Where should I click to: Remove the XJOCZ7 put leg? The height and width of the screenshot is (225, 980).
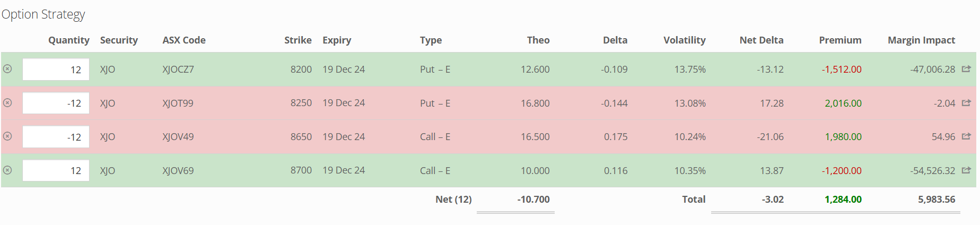tap(7, 68)
